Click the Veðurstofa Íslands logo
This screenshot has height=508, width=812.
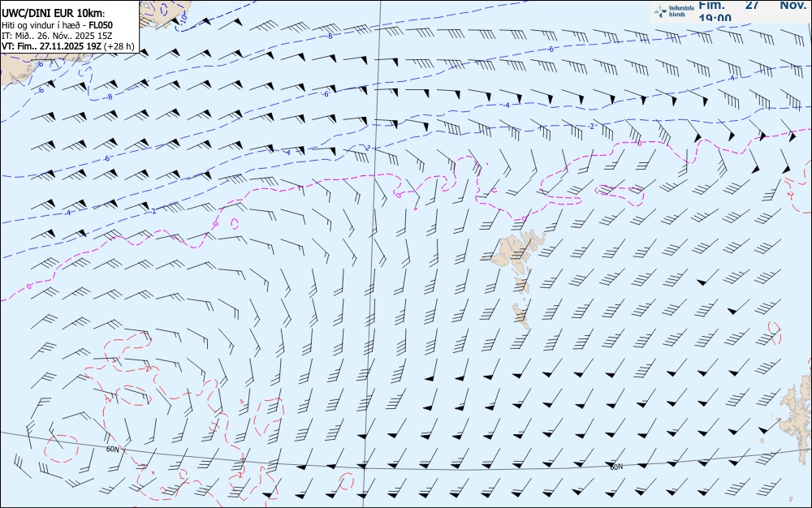tap(674, 11)
